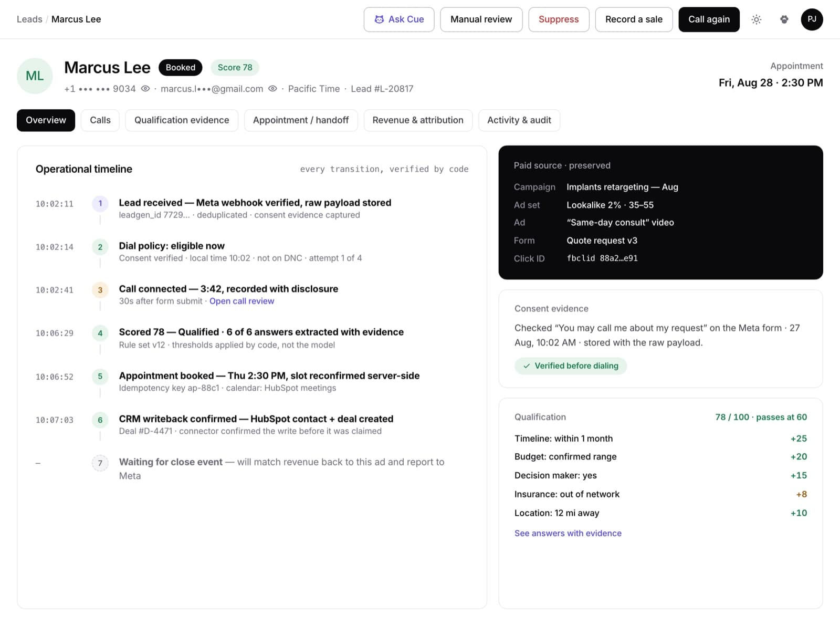Click 'Lead received — Meta webhook verified' entry

point(255,203)
